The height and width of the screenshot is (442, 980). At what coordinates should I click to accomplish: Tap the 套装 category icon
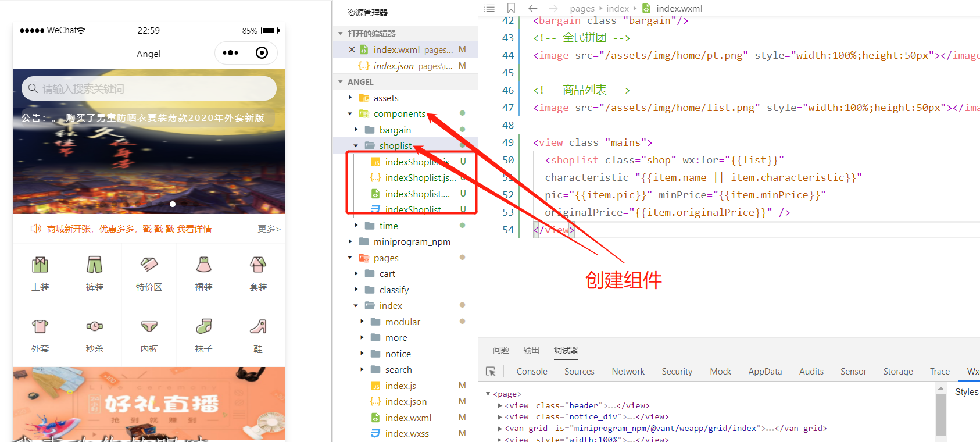(258, 265)
